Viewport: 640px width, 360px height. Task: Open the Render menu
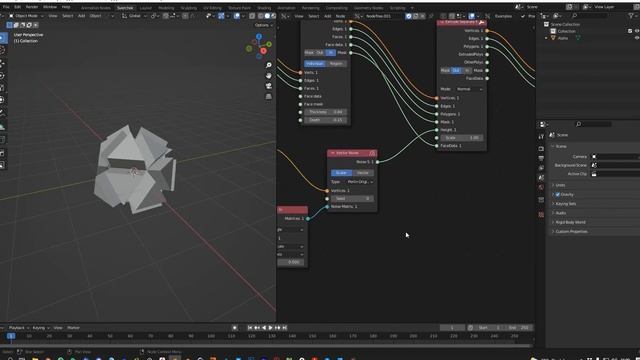(x=32, y=7)
